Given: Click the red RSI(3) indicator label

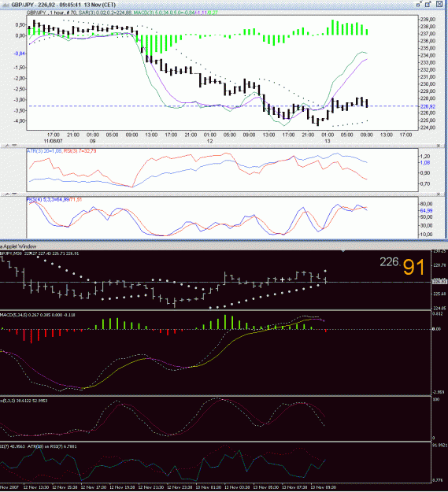Looking at the screenshot, I should click(x=80, y=151).
